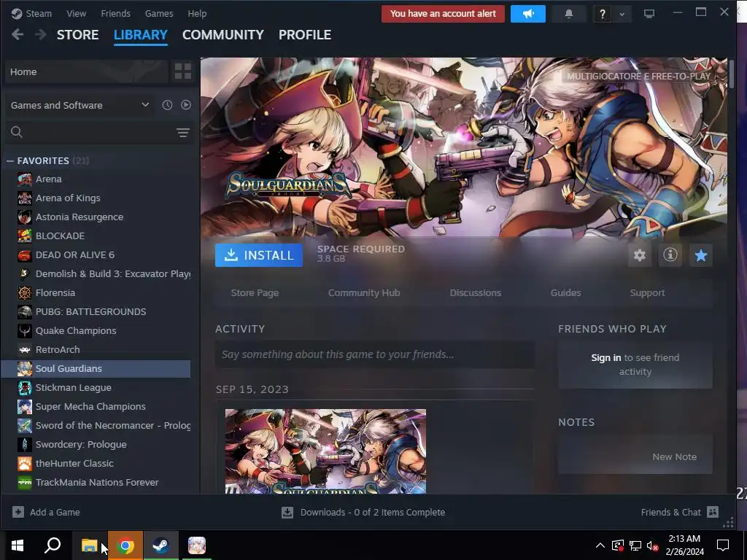Image resolution: width=747 pixels, height=560 pixels.
Task: Click the activity status input field
Action: click(374, 354)
